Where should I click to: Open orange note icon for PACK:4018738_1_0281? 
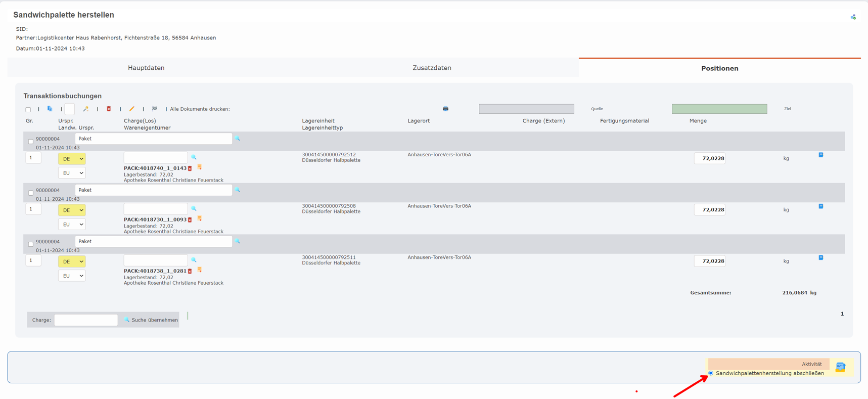click(x=200, y=270)
